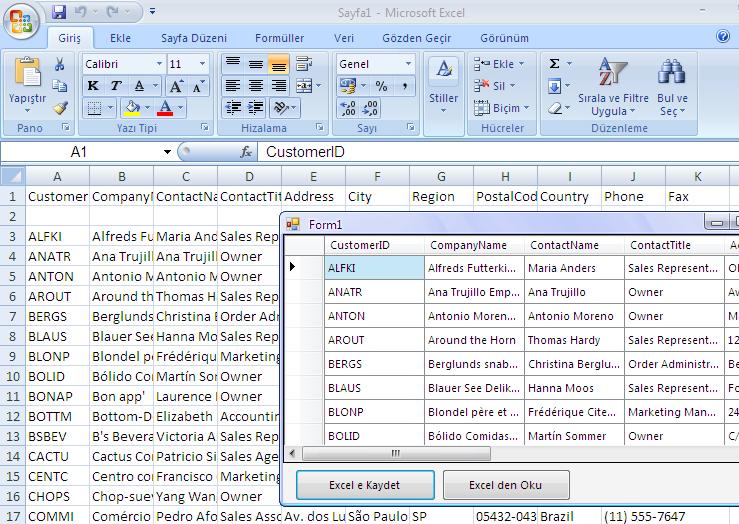This screenshot has height=524, width=739.
Task: Decrease decimal places
Action: click(370, 108)
